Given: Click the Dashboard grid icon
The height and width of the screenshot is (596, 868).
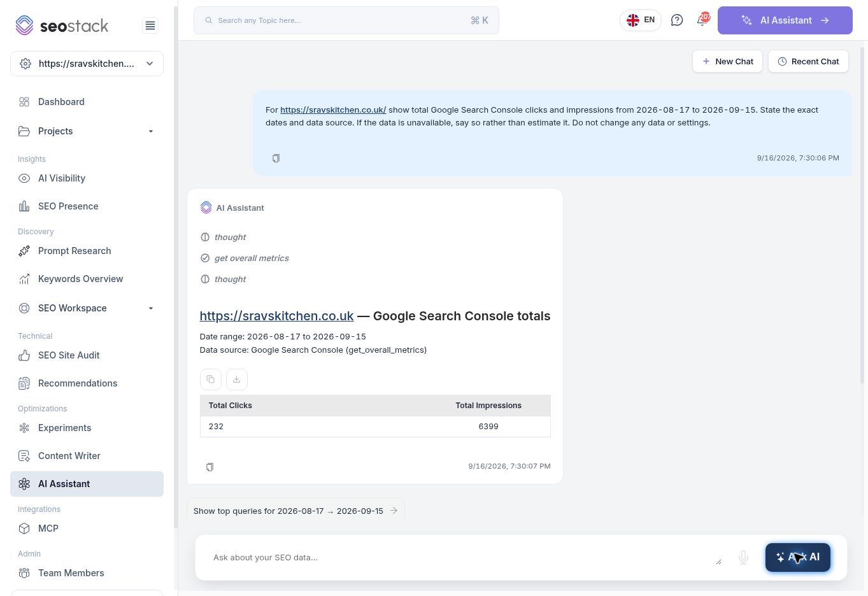Looking at the screenshot, I should (x=24, y=102).
